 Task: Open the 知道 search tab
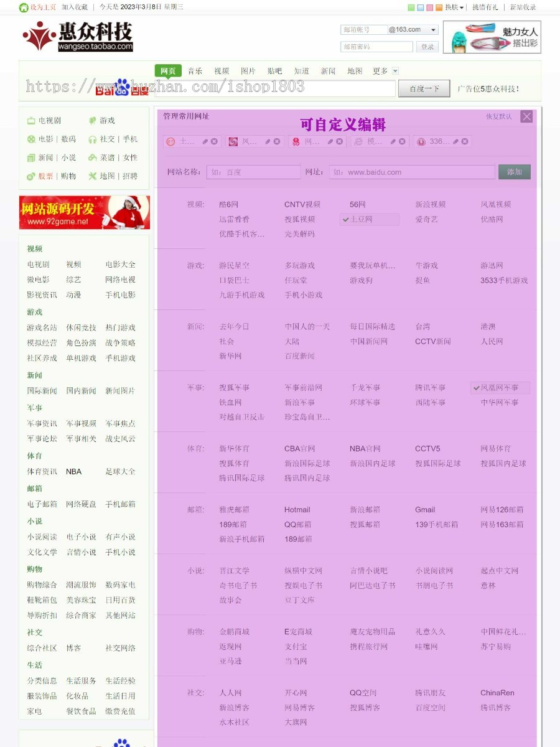coord(302,71)
